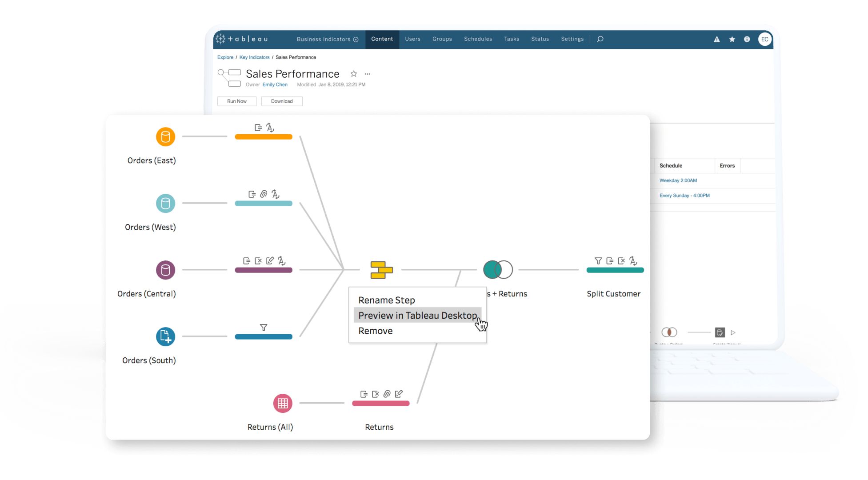Click the Returns (All) pink table icon
This screenshot has height=480, width=868.
coord(283,403)
